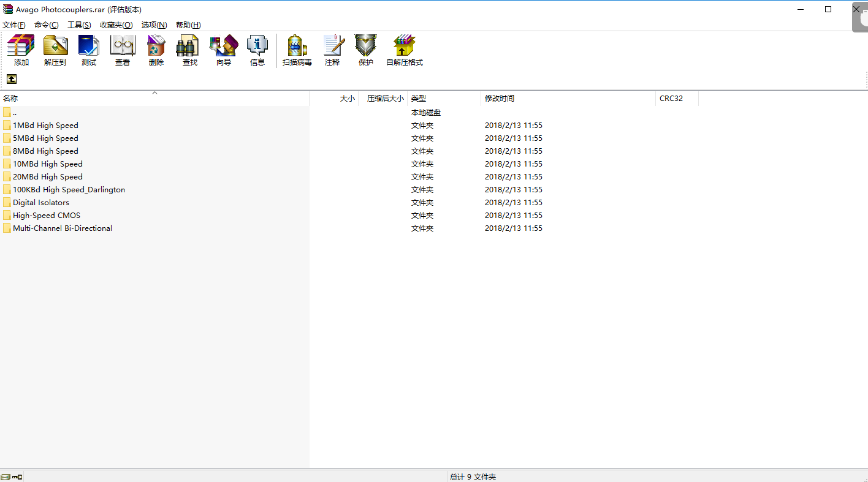Screen dimensions: 868x482
Task: Sort by Size (大小) column header
Action: (334, 98)
